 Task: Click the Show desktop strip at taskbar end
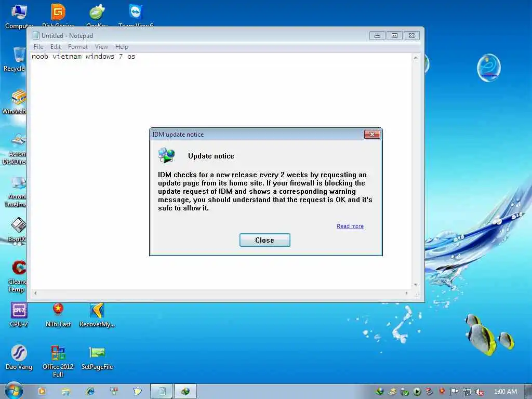(x=528, y=391)
